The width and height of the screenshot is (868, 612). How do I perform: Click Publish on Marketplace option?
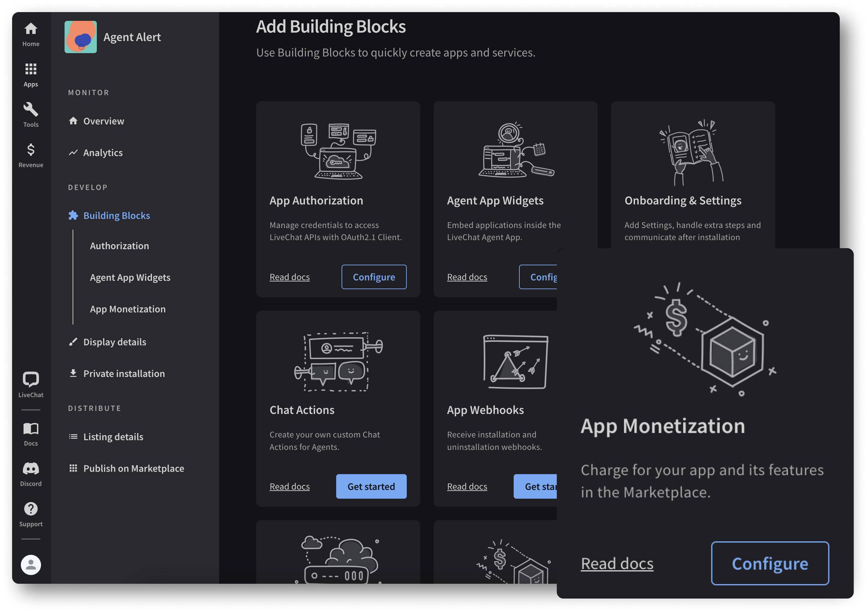click(133, 468)
